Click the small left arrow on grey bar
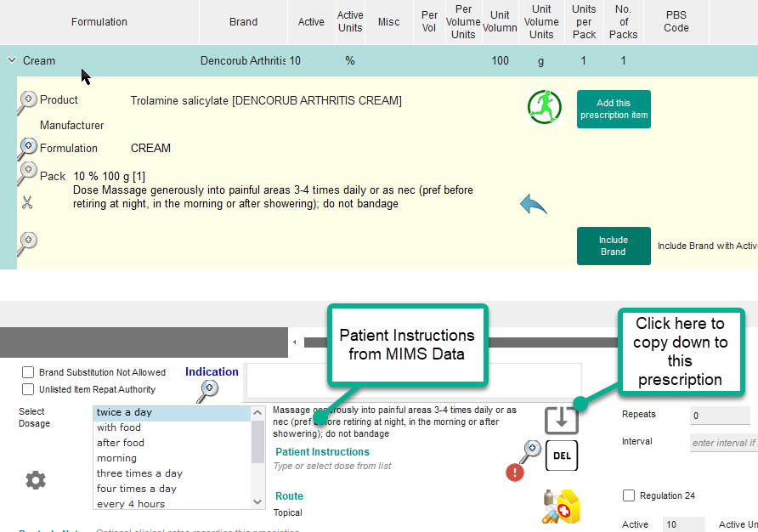Image resolution: width=758 pixels, height=532 pixels. 294,342
